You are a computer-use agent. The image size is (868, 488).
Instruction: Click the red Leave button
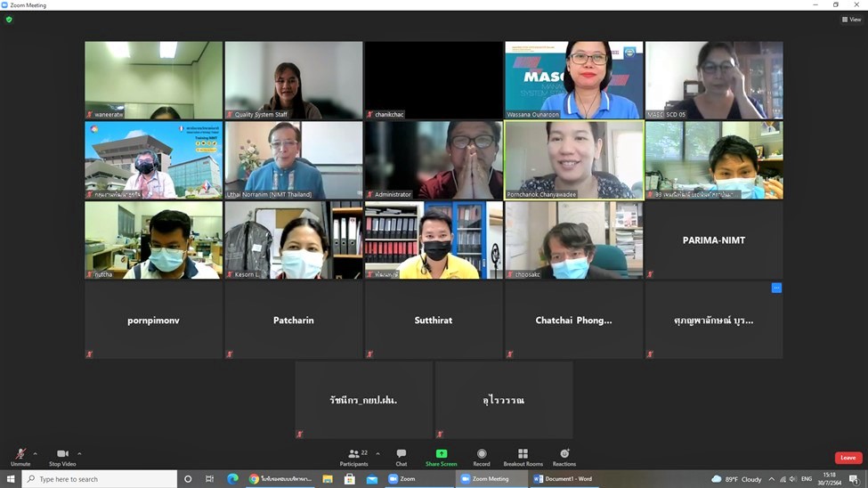[848, 458]
